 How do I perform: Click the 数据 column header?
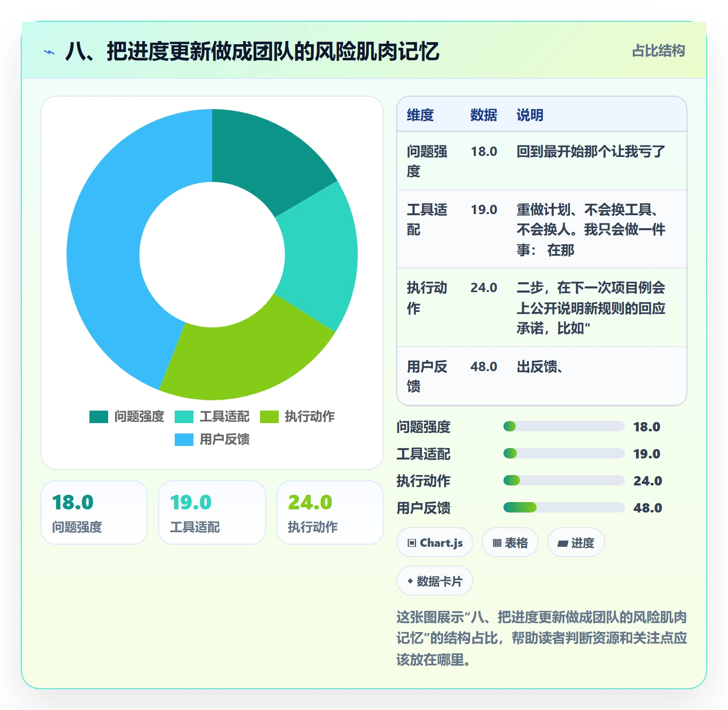(x=484, y=115)
